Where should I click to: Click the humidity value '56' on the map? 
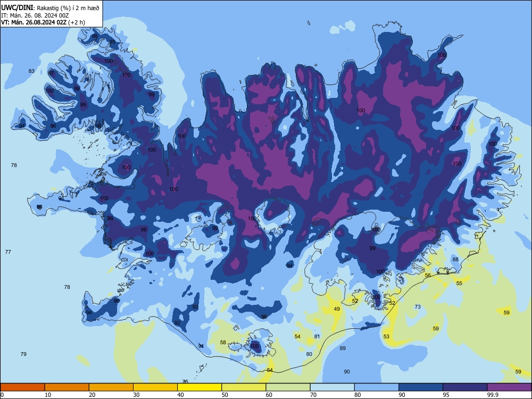(x=428, y=276)
